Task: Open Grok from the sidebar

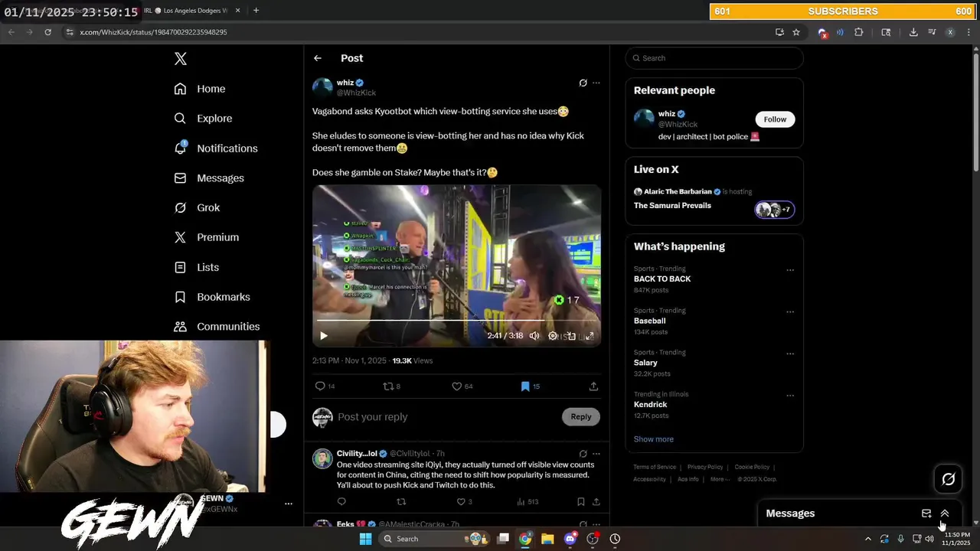Action: (197, 207)
